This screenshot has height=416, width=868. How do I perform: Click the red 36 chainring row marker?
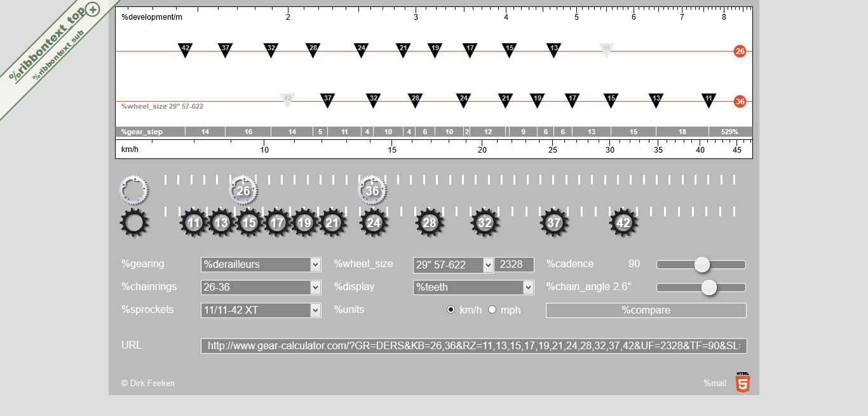pyautogui.click(x=740, y=101)
